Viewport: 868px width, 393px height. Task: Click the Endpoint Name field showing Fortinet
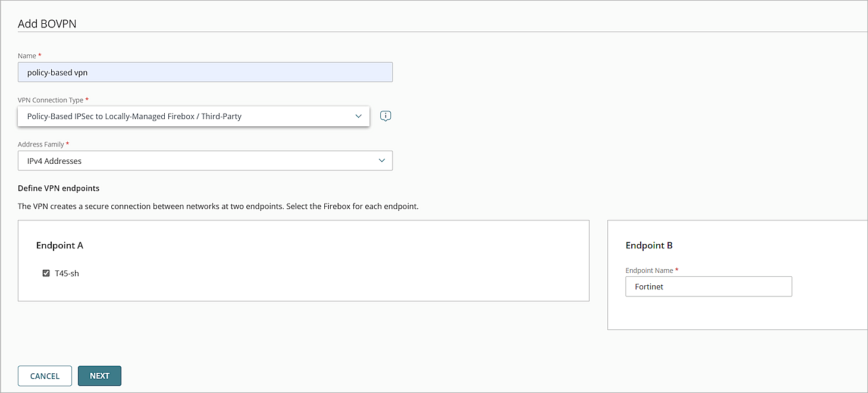(708, 286)
